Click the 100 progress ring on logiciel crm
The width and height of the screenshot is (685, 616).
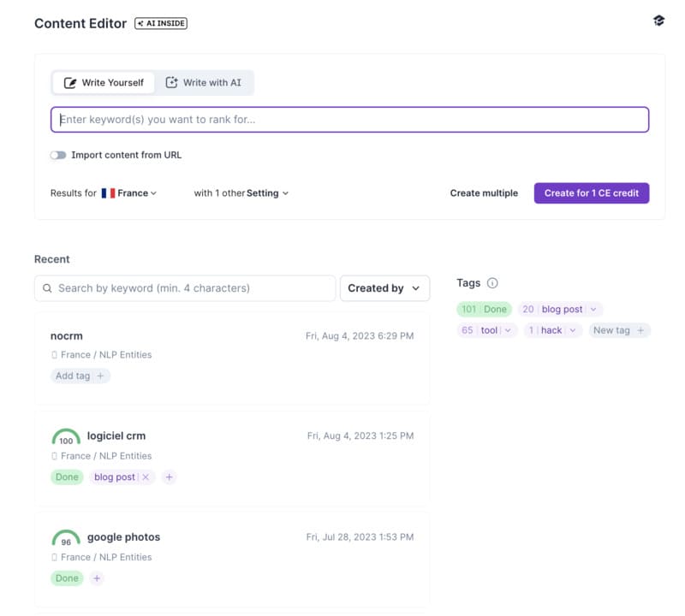(66, 435)
